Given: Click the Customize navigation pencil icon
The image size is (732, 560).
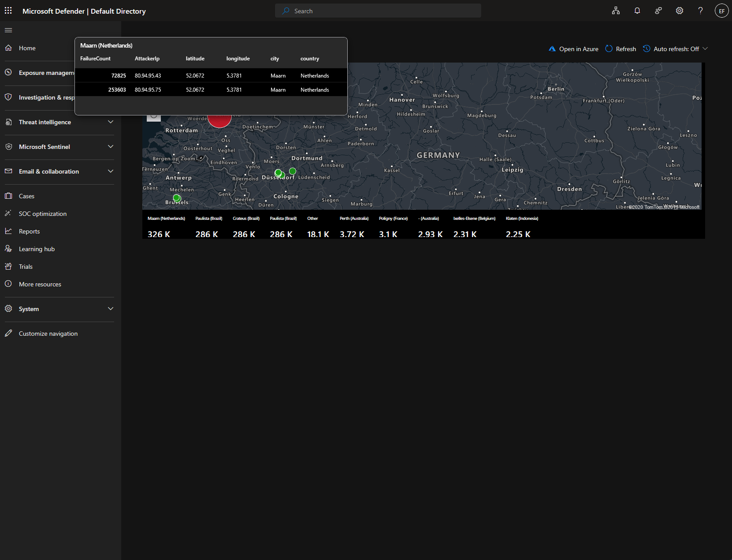Looking at the screenshot, I should (x=8, y=334).
